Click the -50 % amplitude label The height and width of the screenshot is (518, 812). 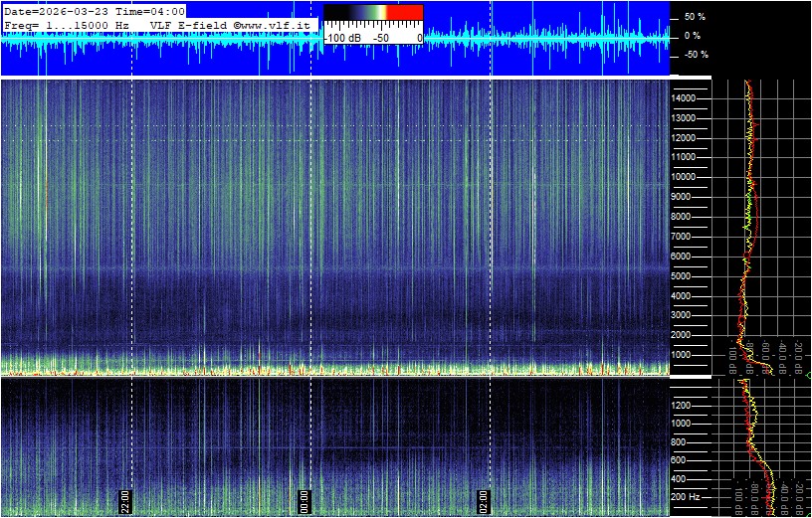[695, 55]
